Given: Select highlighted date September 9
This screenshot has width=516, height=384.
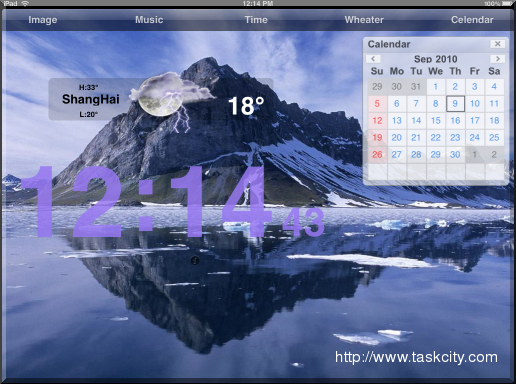Looking at the screenshot, I should pyautogui.click(x=455, y=104).
